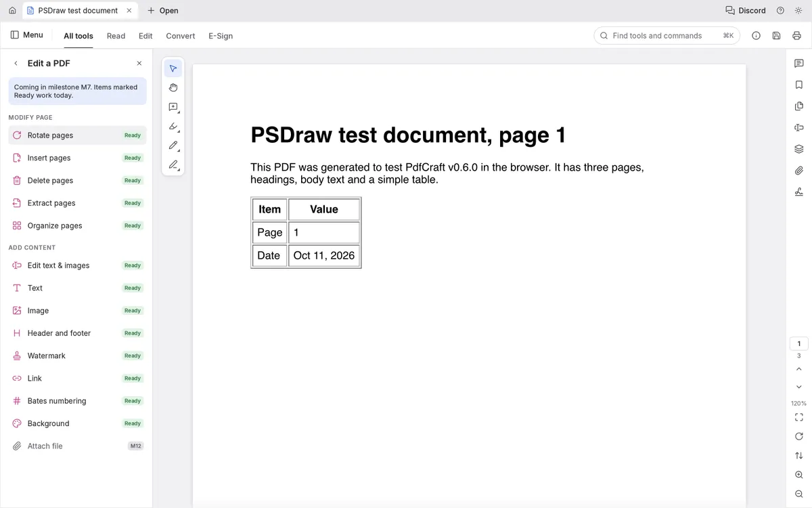The image size is (812, 508).
Task: Select the pencil draw tool
Action: click(173, 146)
